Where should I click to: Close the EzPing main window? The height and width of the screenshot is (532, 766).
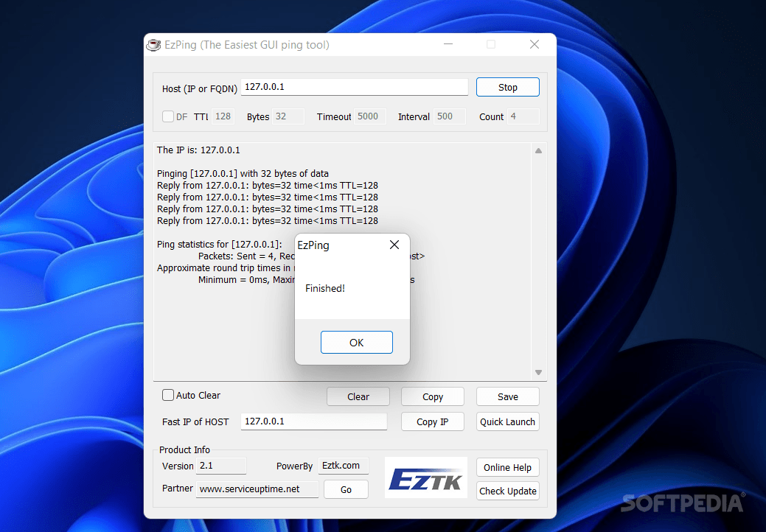pyautogui.click(x=535, y=44)
